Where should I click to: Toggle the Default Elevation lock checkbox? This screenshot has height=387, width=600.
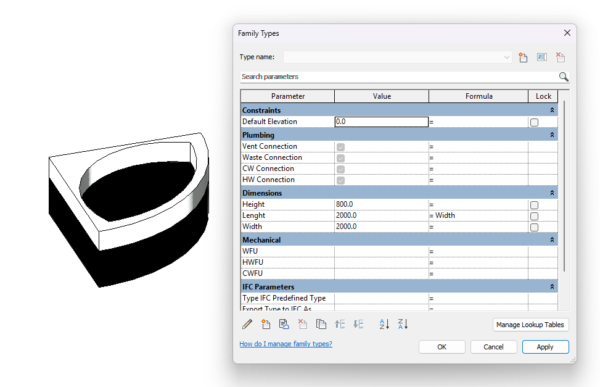click(534, 122)
